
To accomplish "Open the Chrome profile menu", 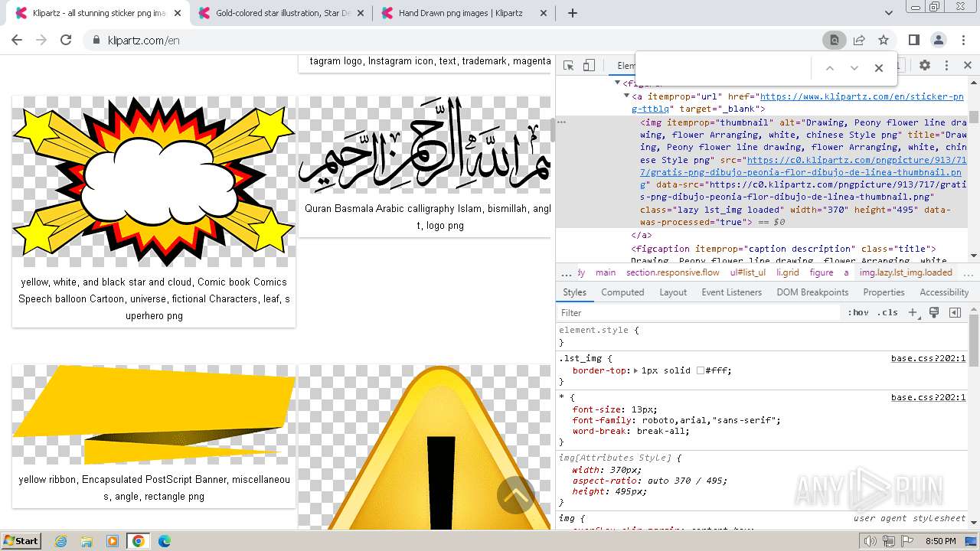I will coord(938,40).
